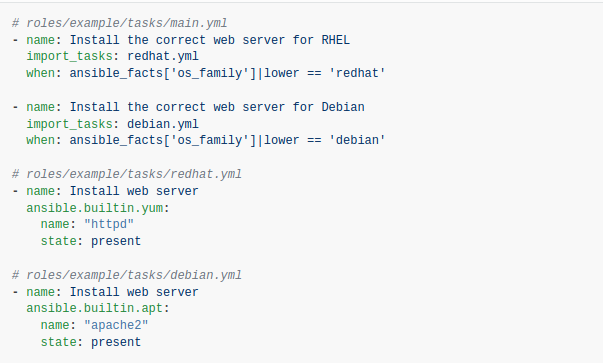The image size is (603, 363).
Task: Click the roles/example/tasks/main.yml comment line
Action: (120, 23)
